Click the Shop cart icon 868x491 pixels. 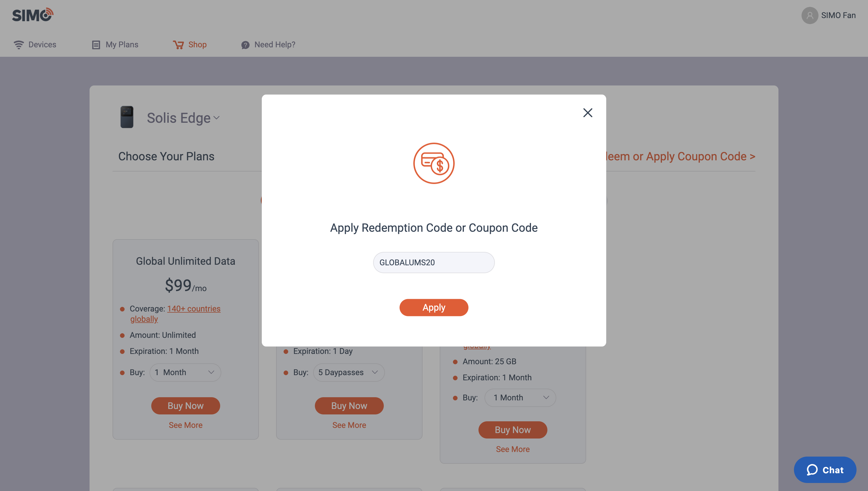178,45
